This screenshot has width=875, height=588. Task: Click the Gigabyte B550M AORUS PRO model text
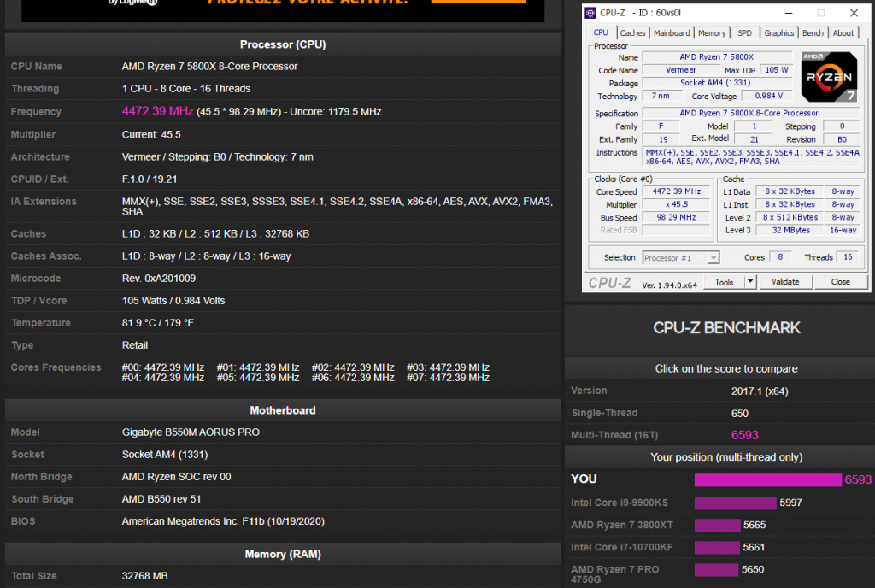191,432
